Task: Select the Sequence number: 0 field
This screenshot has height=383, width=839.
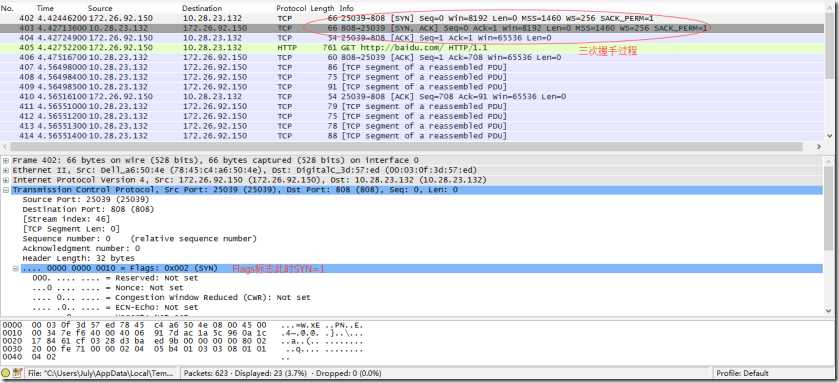Action: [x=139, y=239]
